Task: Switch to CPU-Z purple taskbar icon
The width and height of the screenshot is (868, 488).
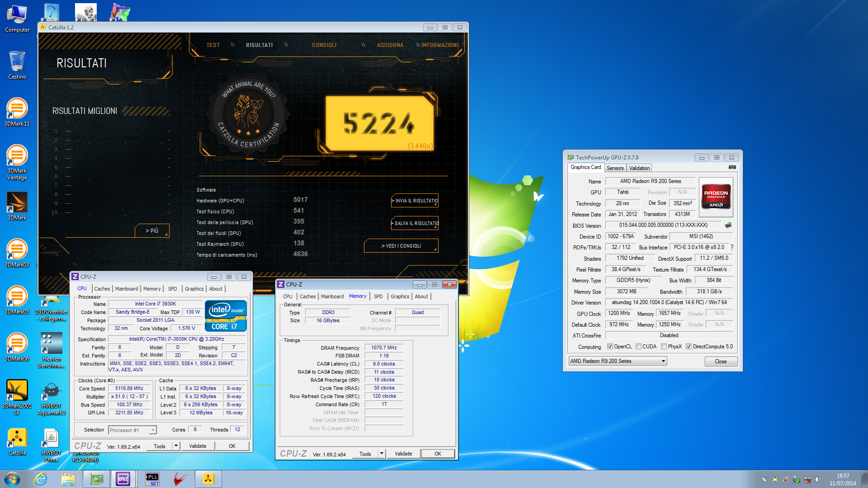Action: (123, 479)
